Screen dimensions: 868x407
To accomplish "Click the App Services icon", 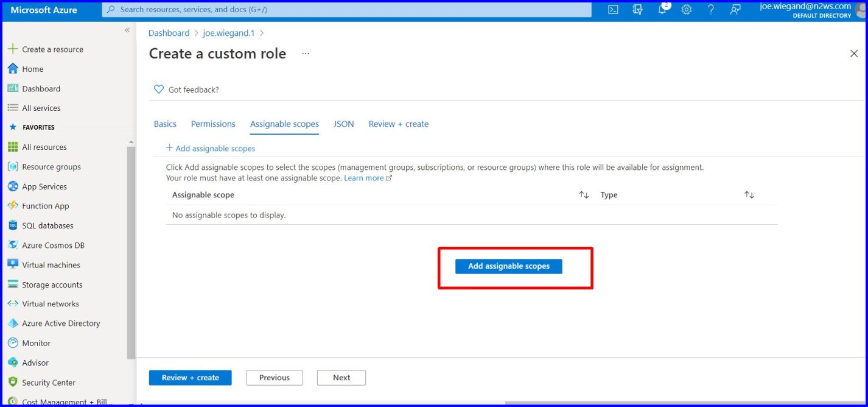I will point(13,186).
